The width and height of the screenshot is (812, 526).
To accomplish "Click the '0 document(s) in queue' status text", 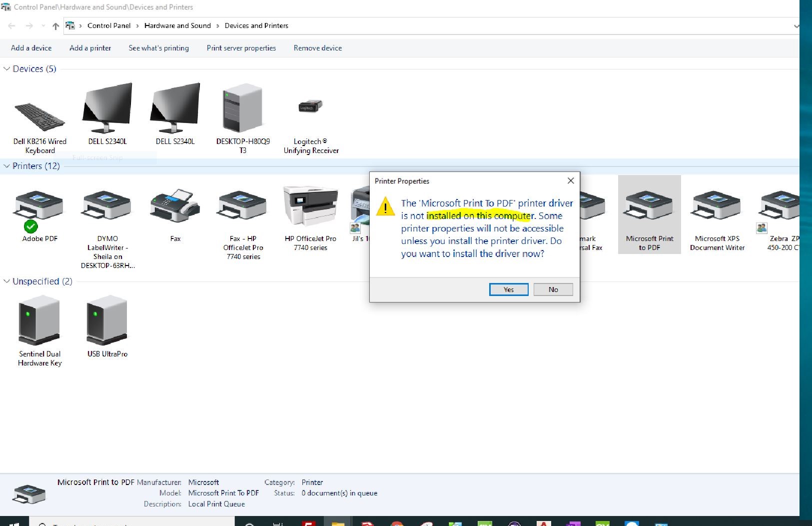I will [x=339, y=493].
